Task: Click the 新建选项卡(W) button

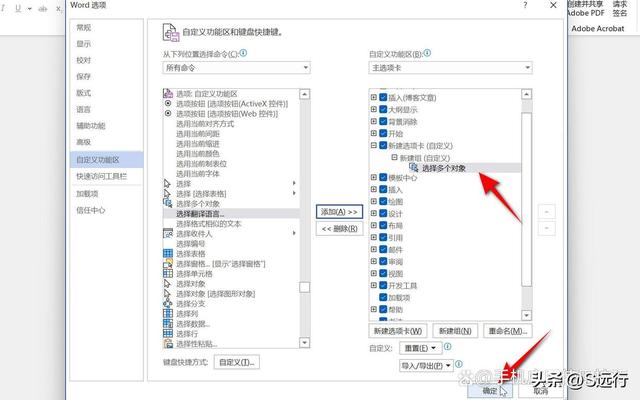Action: pyautogui.click(x=398, y=331)
